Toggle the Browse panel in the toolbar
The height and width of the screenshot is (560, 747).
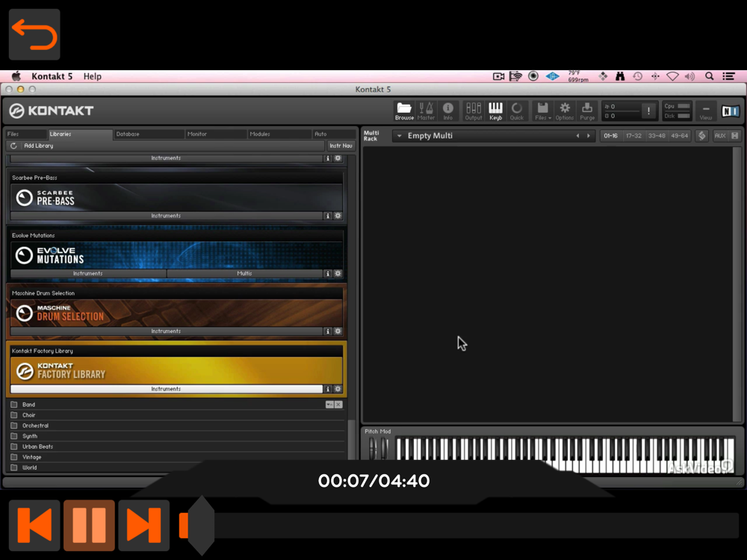404,111
